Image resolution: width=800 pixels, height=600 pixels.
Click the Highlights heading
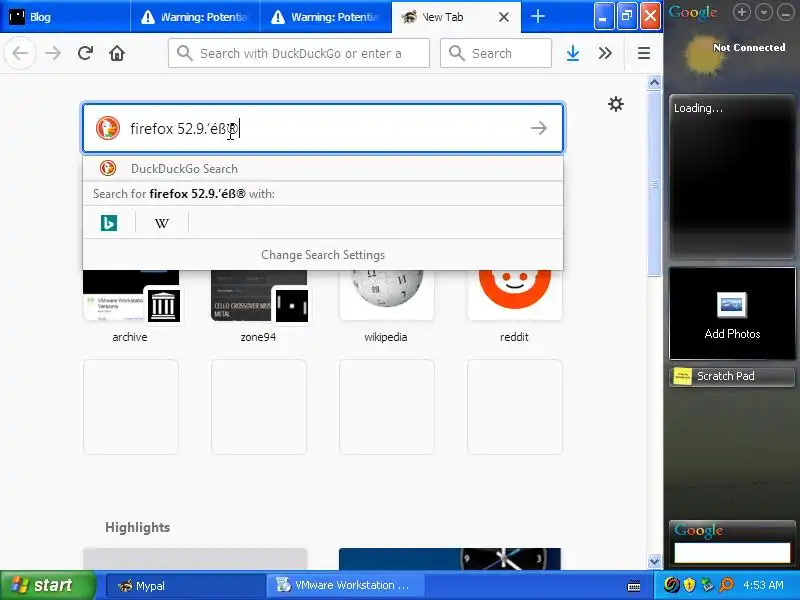point(138,527)
